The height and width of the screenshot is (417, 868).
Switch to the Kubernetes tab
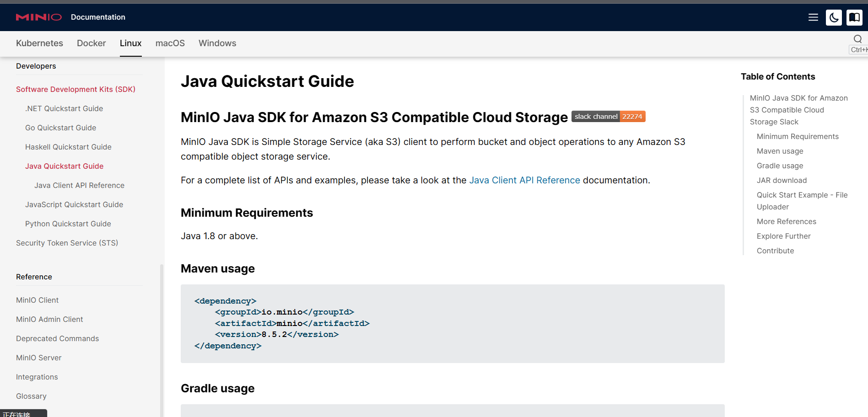pyautogui.click(x=39, y=43)
